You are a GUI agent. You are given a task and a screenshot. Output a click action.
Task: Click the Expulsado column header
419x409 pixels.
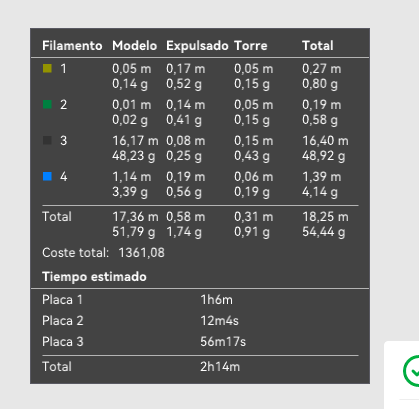tap(197, 46)
